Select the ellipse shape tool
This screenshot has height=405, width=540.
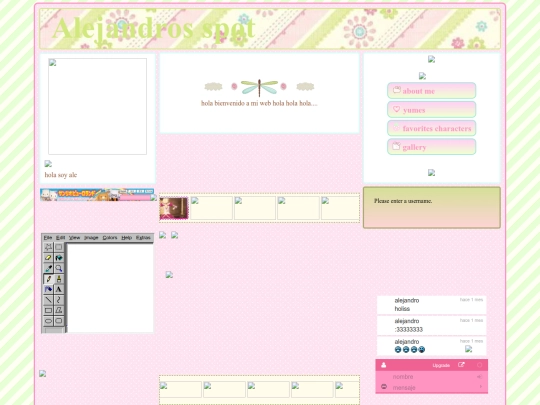tap(48, 321)
